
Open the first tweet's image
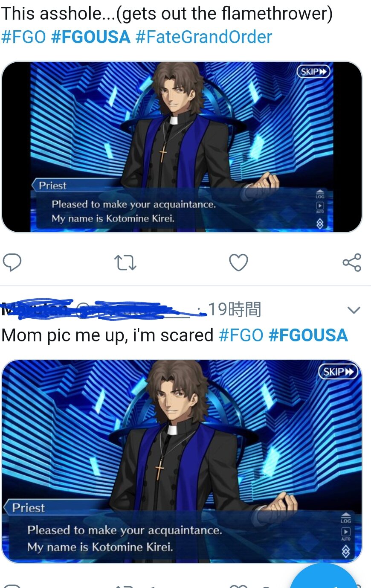(x=182, y=147)
